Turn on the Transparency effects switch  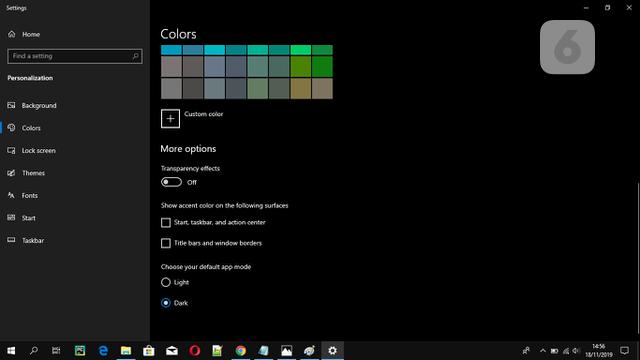pyautogui.click(x=171, y=182)
